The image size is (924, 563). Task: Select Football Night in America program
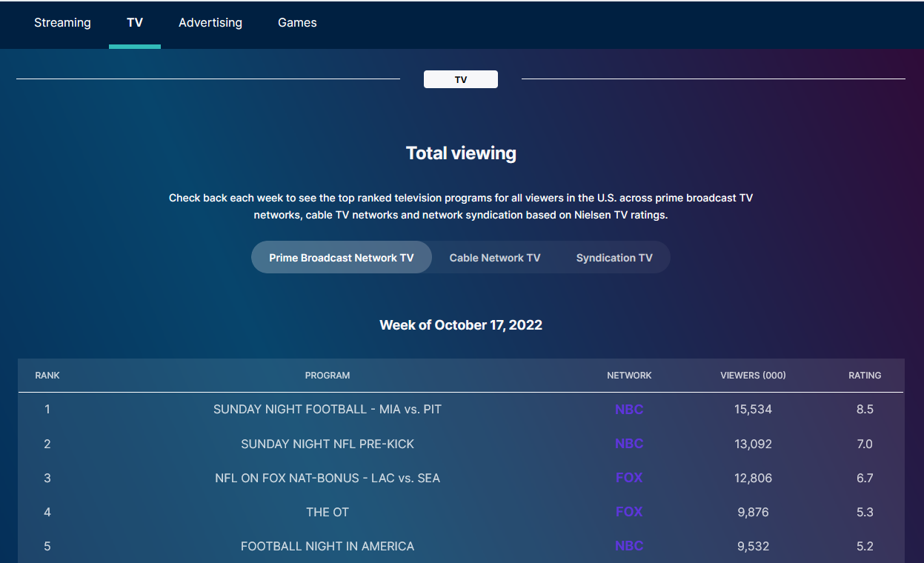pos(328,546)
